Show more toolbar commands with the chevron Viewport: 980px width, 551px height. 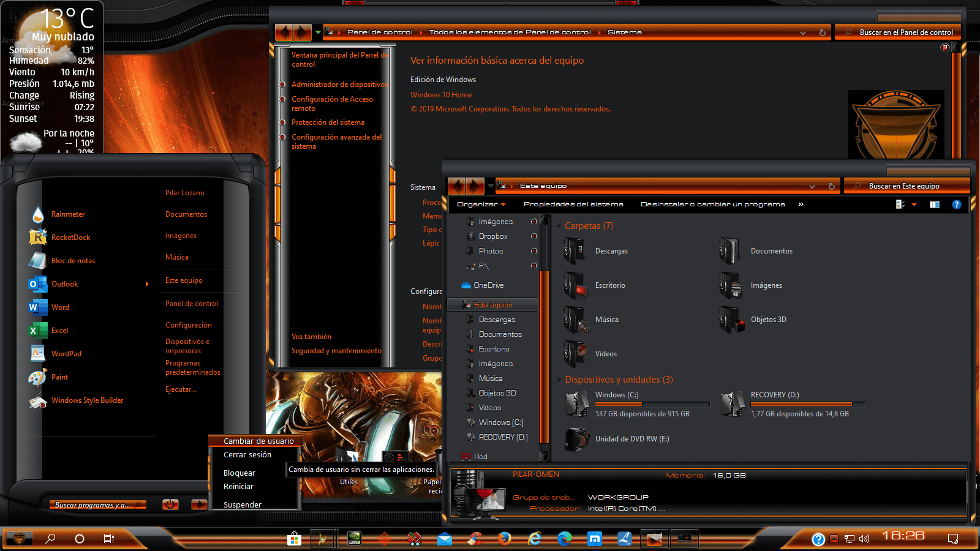tap(801, 204)
